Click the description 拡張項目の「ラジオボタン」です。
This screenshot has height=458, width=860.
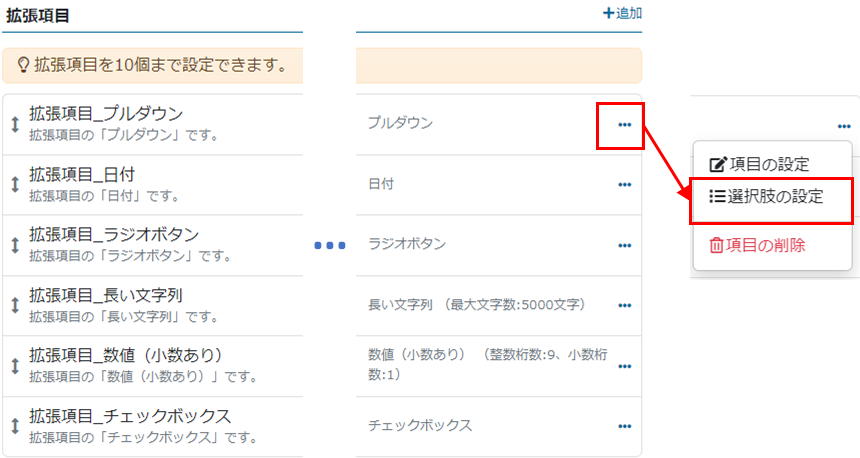pos(131,256)
